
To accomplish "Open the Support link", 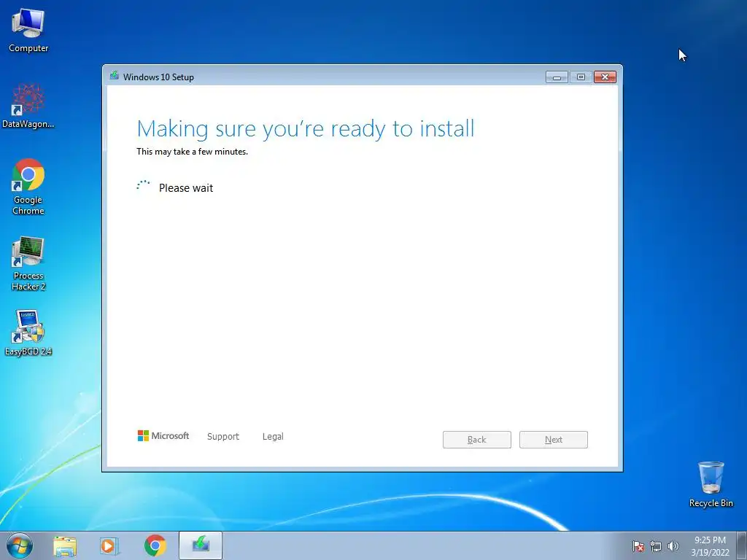I will 223,436.
